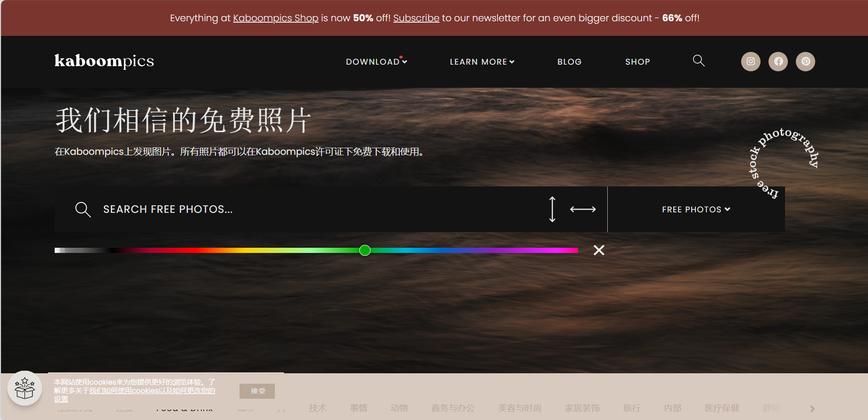Select the 商务与办公 category
Image resolution: width=868 pixels, height=420 pixels.
click(453, 408)
